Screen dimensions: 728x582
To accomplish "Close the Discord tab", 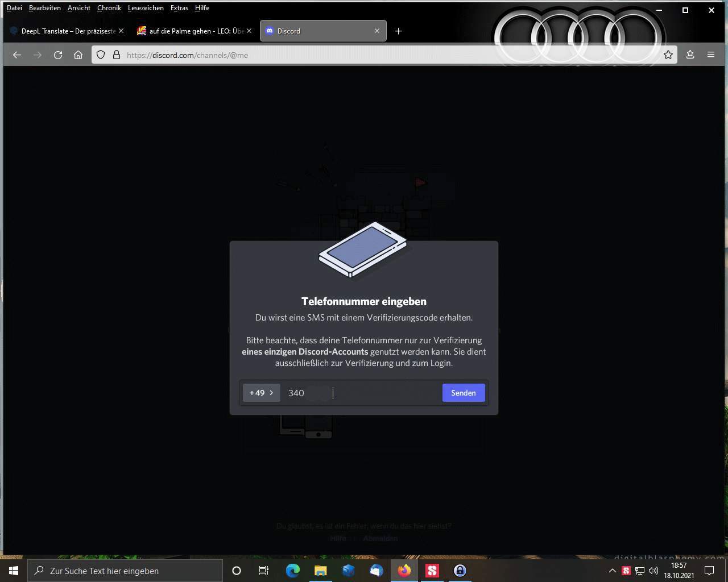I will point(377,31).
